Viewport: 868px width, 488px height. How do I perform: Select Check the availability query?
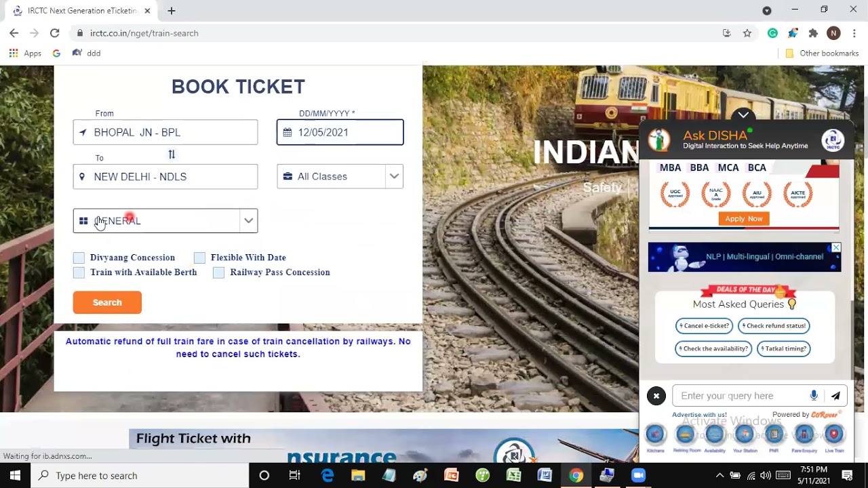pos(713,349)
